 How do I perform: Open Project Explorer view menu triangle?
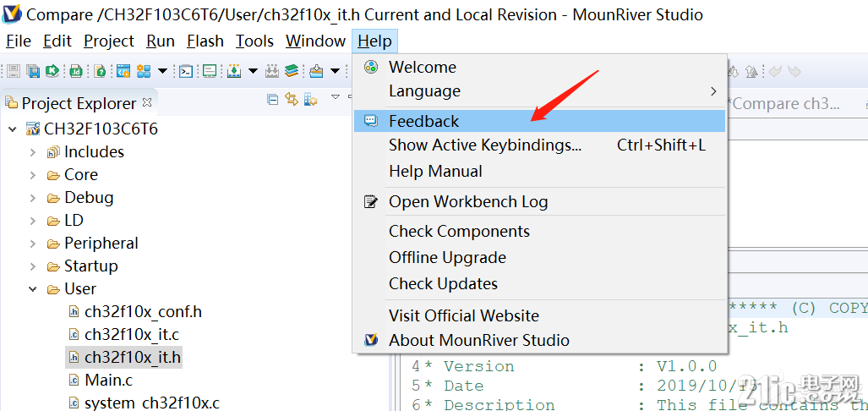335,97
